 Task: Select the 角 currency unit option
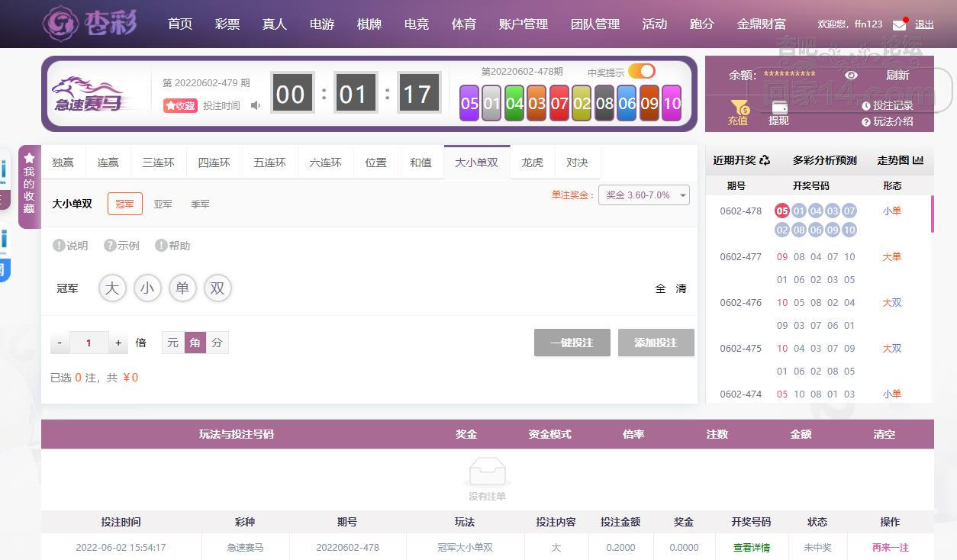coord(195,343)
